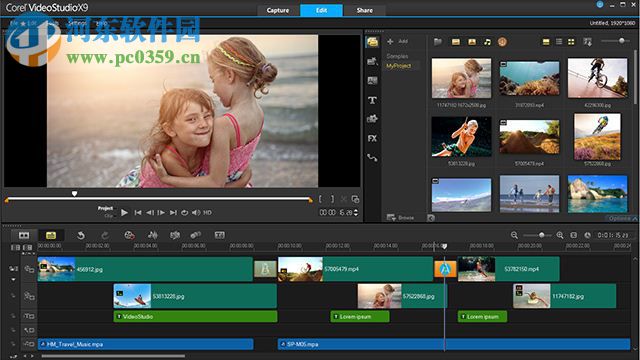Select the MyProject library folder
640x360 pixels.
(399, 66)
